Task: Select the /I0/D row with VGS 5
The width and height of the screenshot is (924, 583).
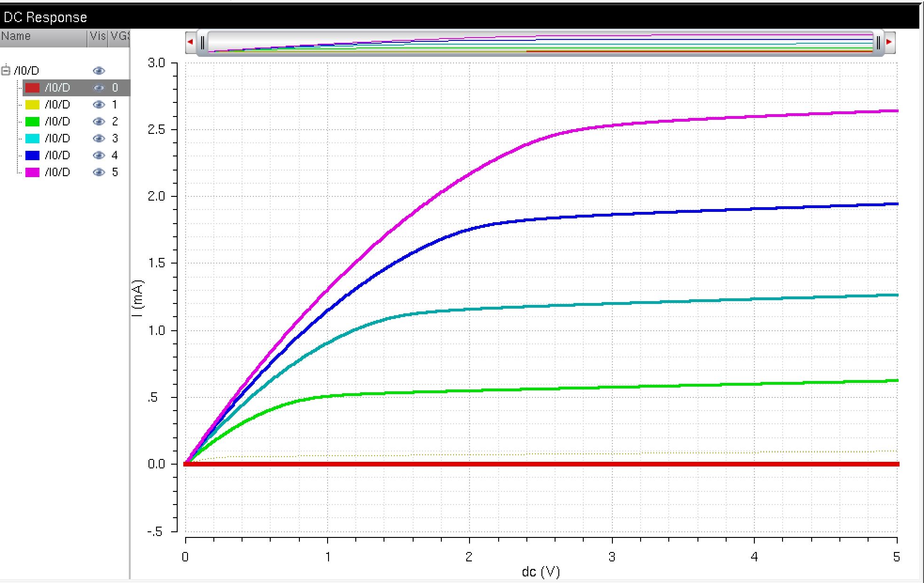Action: pyautogui.click(x=76, y=172)
